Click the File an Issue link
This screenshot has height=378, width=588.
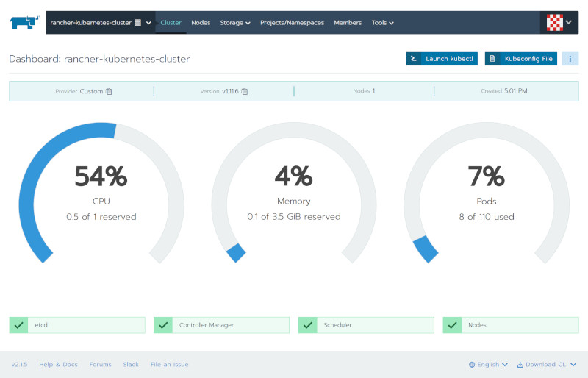coord(170,365)
